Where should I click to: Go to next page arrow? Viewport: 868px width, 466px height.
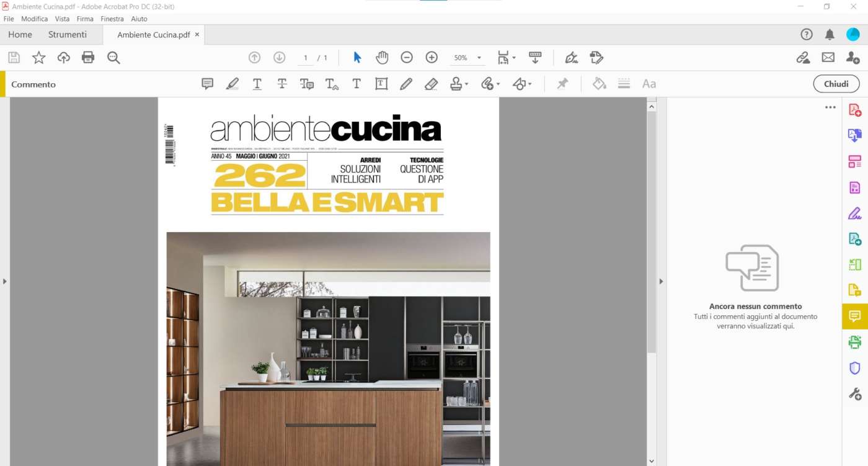(279, 58)
